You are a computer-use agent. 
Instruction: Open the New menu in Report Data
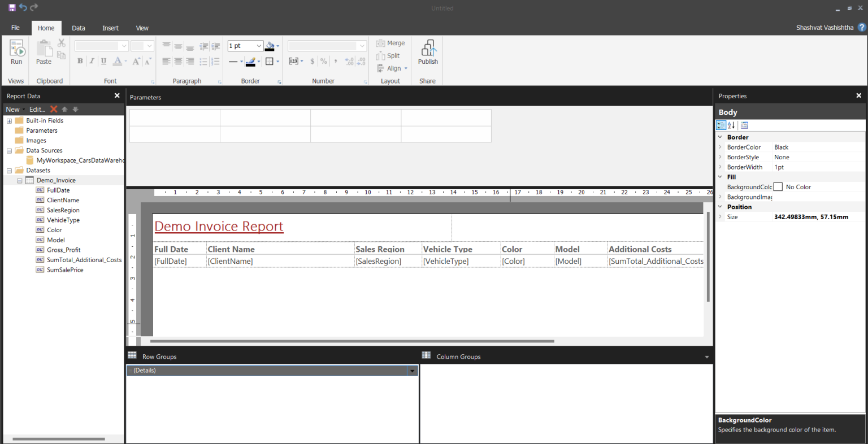tap(12, 109)
